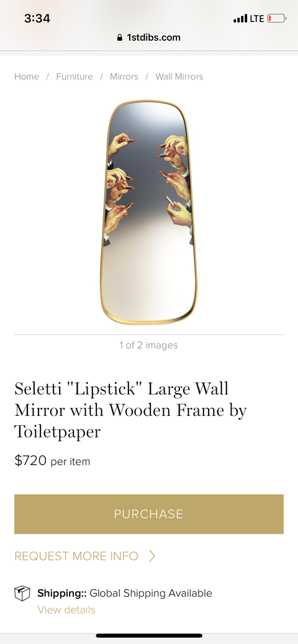
Task: Select Request More Info link
Action: (76, 556)
